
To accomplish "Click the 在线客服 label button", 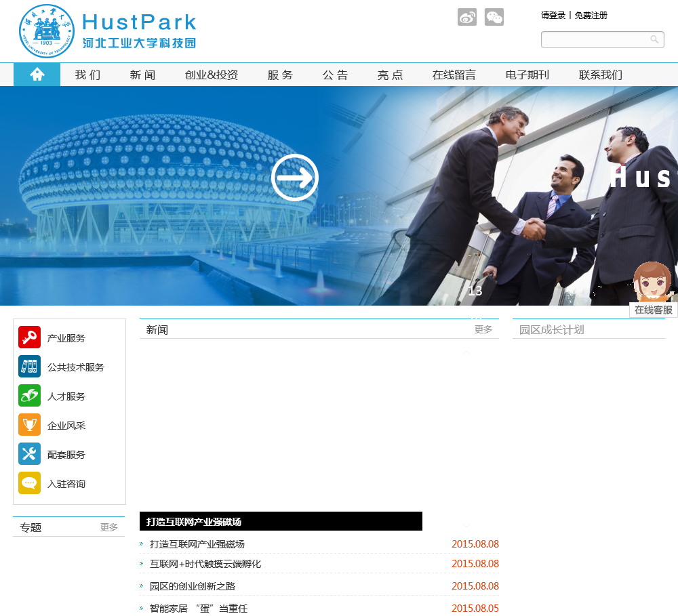I will click(654, 310).
